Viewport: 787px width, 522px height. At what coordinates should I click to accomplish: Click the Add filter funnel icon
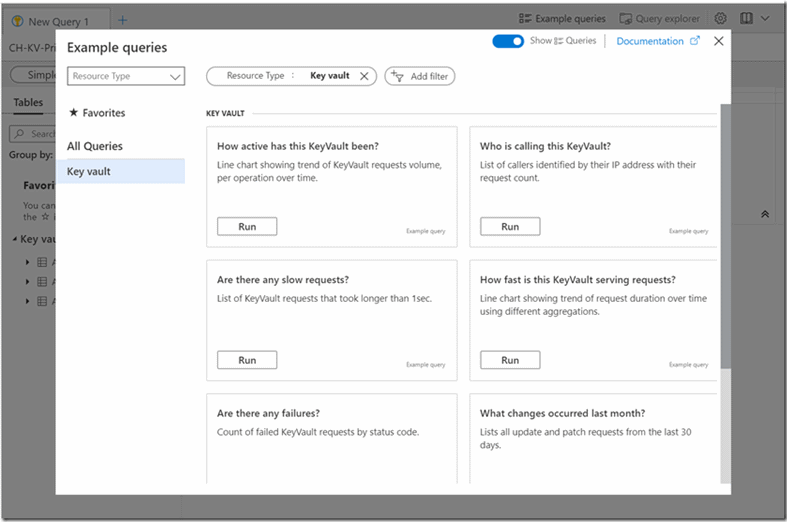click(x=397, y=76)
